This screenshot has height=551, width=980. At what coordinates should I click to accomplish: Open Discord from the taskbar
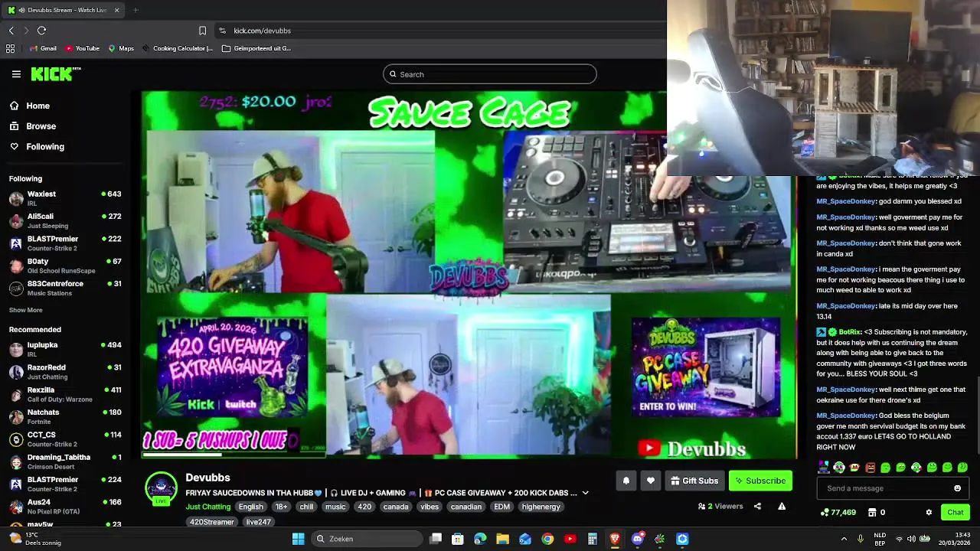click(x=637, y=539)
